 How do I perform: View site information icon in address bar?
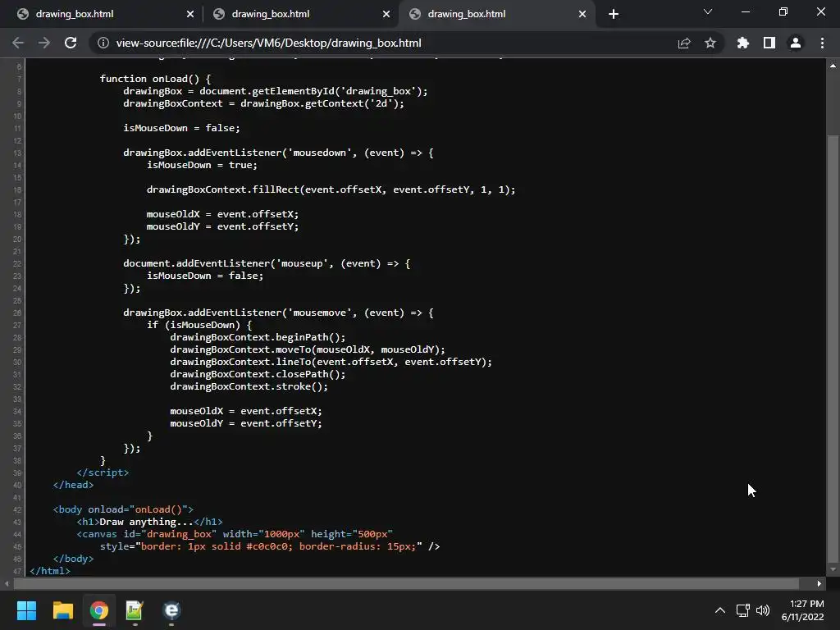(103, 43)
